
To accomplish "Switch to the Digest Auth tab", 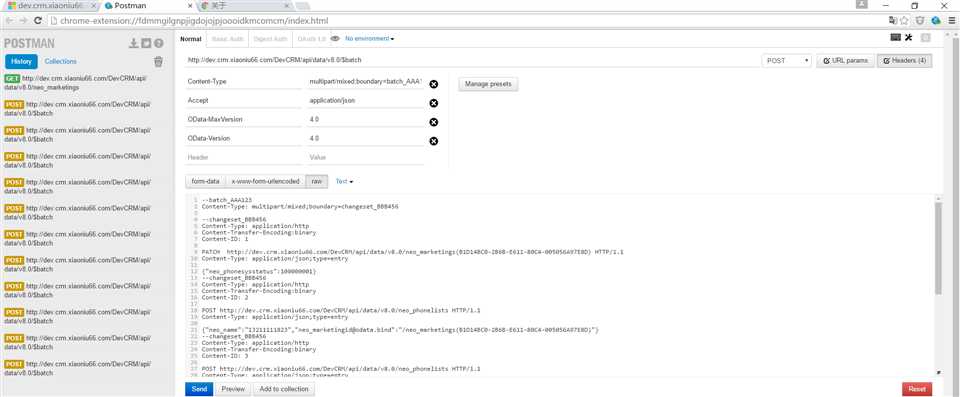I will pyautogui.click(x=271, y=39).
